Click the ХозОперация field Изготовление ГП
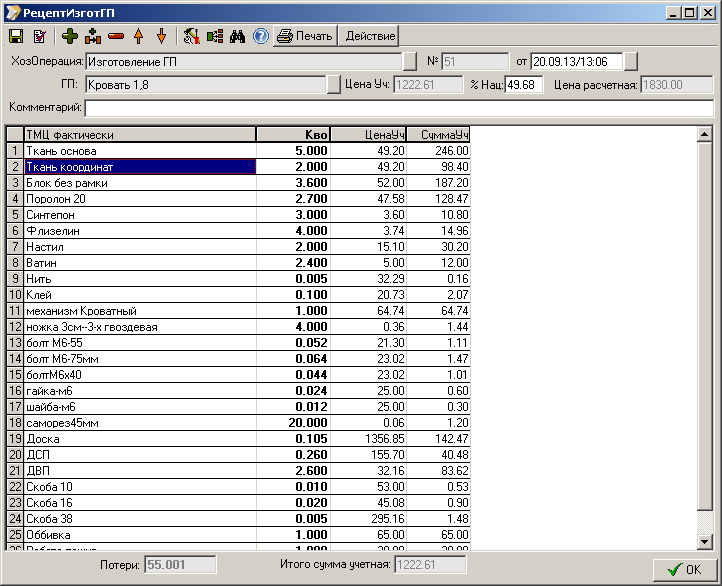This screenshot has height=586, width=722. click(x=243, y=62)
